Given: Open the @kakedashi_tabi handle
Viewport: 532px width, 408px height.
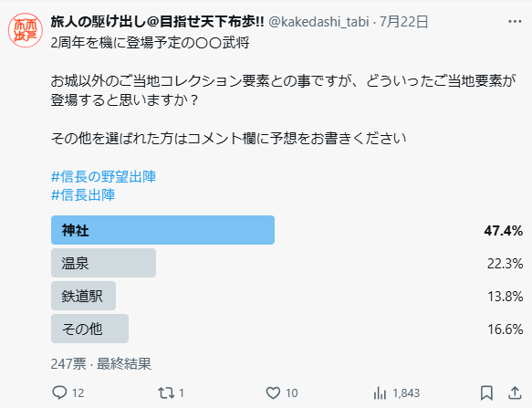Looking at the screenshot, I should click(318, 22).
